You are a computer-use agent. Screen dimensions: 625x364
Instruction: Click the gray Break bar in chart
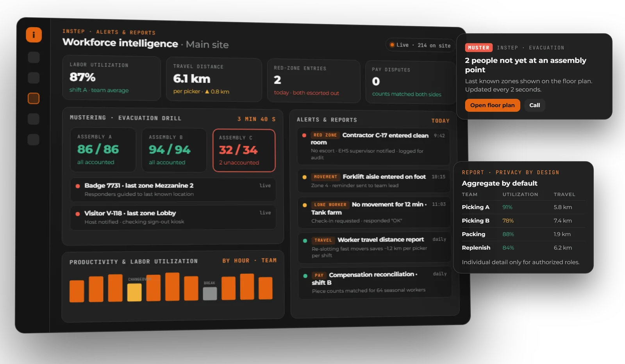[x=210, y=293]
